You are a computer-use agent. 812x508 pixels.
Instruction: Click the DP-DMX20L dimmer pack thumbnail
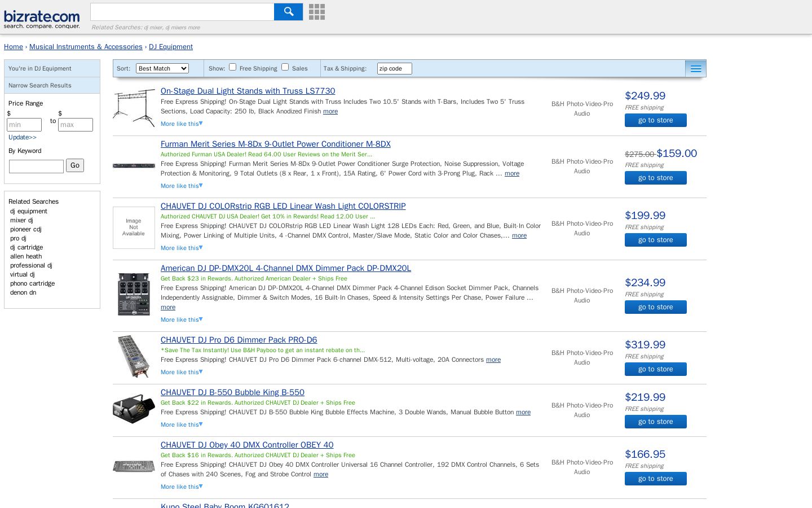134,294
